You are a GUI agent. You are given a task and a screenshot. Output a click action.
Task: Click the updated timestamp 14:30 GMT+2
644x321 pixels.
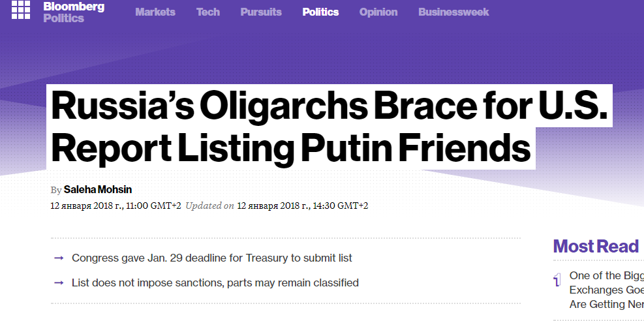(x=303, y=206)
